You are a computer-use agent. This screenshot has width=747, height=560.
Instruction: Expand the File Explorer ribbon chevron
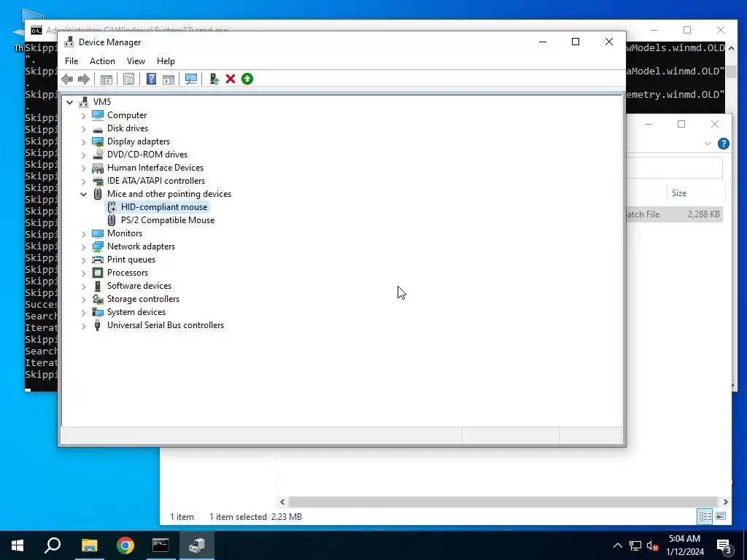708,144
